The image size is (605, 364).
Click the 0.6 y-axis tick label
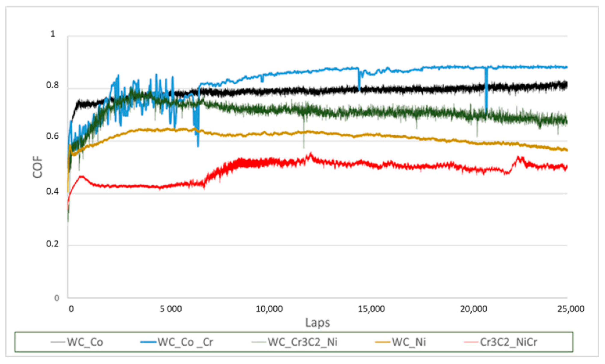52,136
